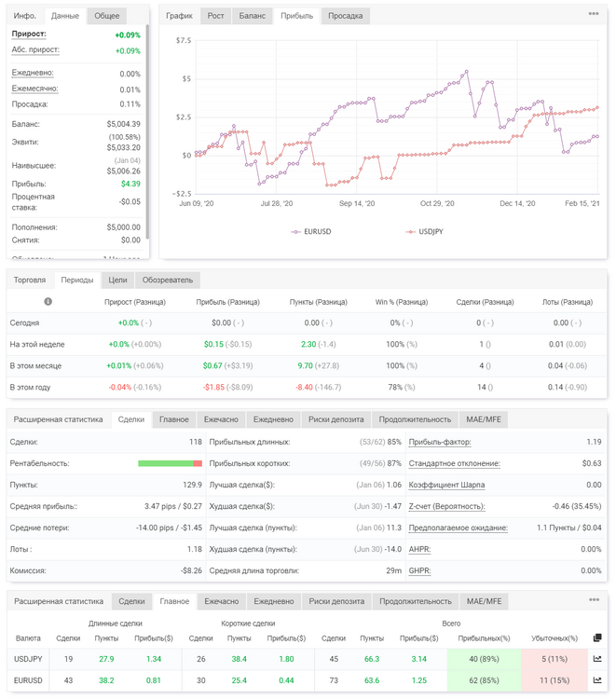Select the Прибыль chart tab
The height and width of the screenshot is (699, 616).
pos(297,16)
